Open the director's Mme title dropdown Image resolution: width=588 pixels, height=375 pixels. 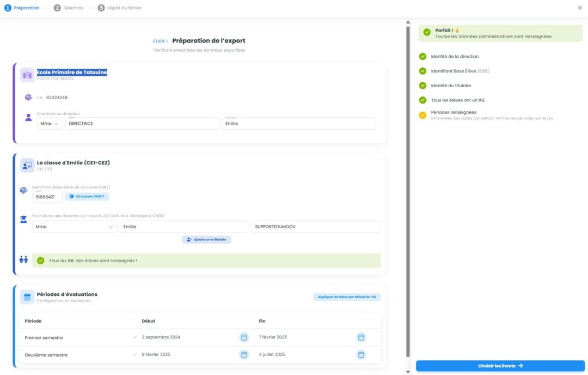[50, 124]
